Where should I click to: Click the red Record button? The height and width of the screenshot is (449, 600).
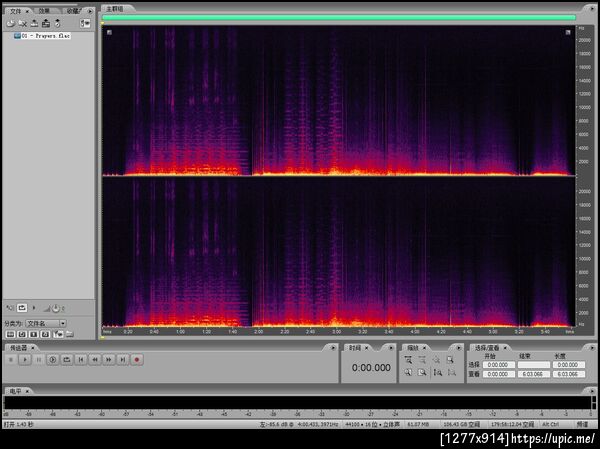(x=137, y=360)
